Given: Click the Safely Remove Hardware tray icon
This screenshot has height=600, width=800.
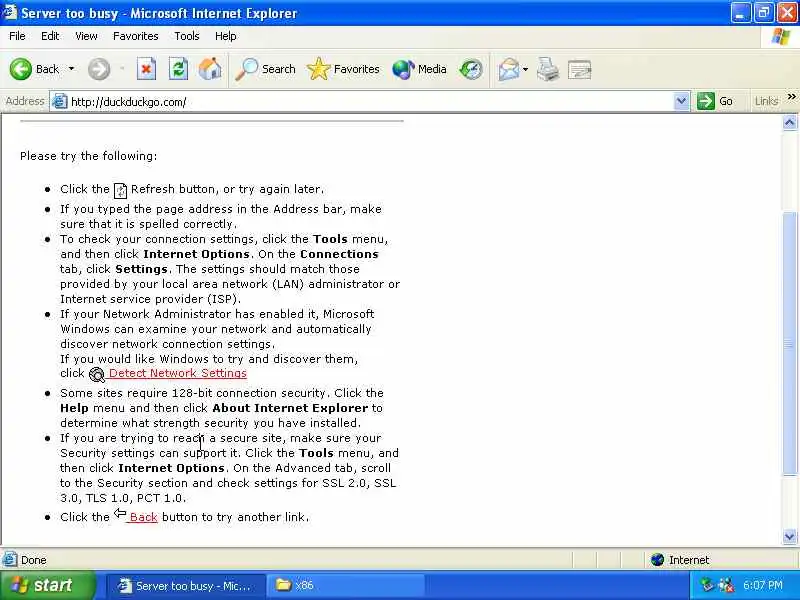Looking at the screenshot, I should [x=706, y=585].
